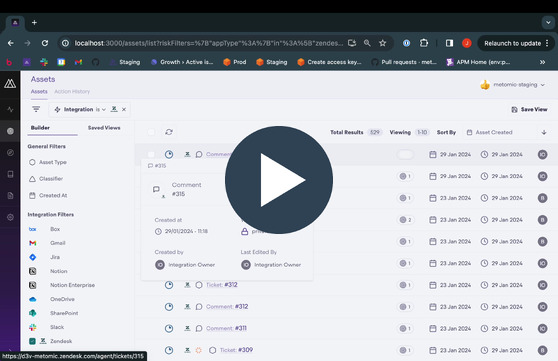
Task: Show more bookmarks chevron
Action: (x=542, y=62)
